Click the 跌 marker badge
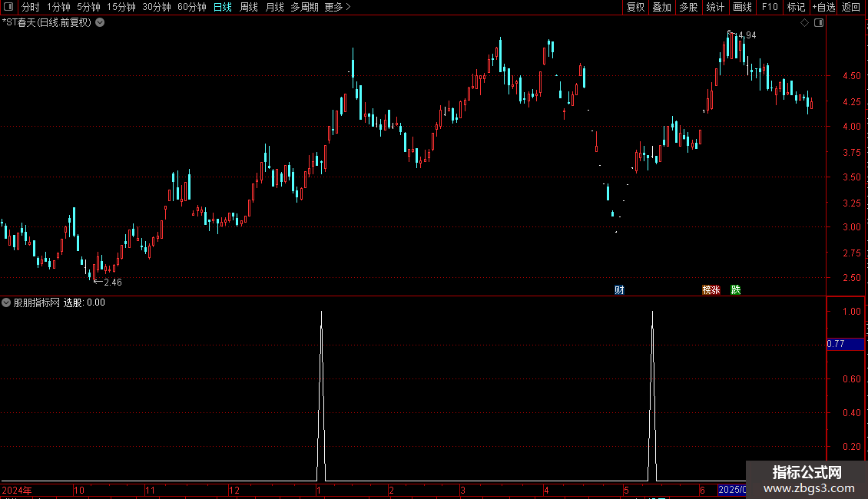 click(x=736, y=290)
